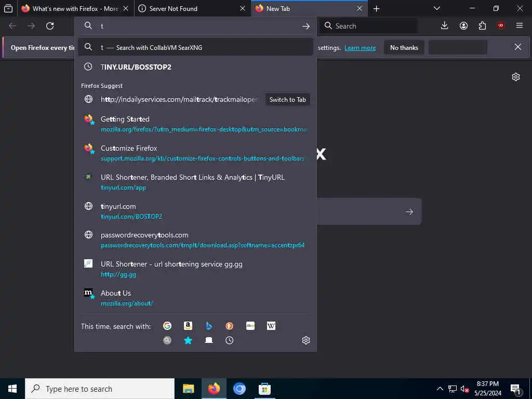Click the Go arrow in address bar
The width and height of the screenshot is (532, 399).
pyautogui.click(x=305, y=26)
